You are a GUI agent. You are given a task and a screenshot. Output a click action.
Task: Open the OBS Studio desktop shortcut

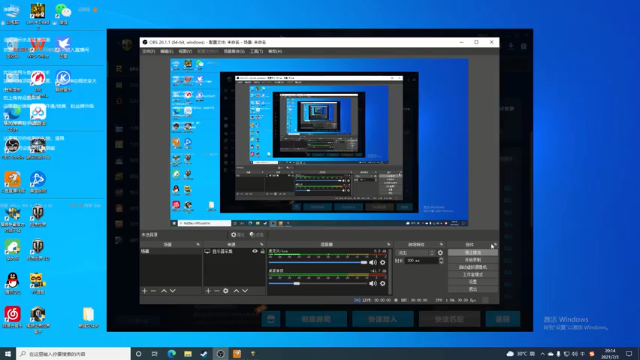(x=12, y=149)
